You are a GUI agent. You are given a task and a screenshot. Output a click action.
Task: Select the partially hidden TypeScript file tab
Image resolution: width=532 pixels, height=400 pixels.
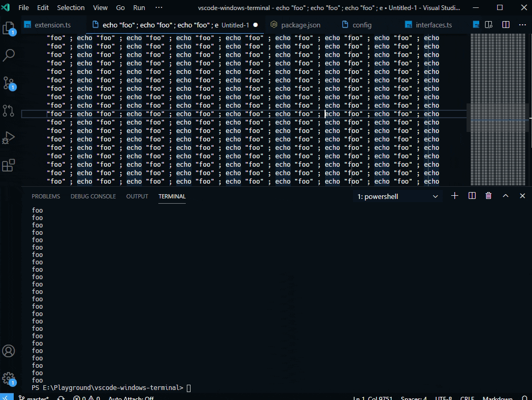click(x=476, y=25)
